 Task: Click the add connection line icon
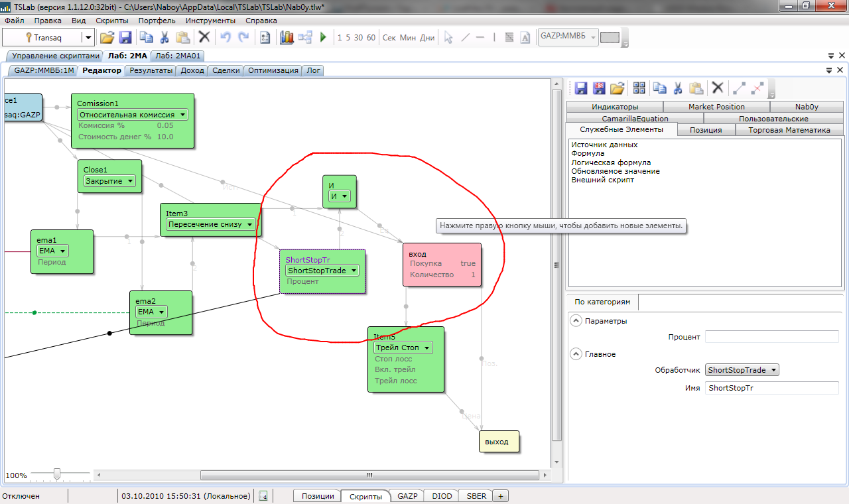pos(739,88)
